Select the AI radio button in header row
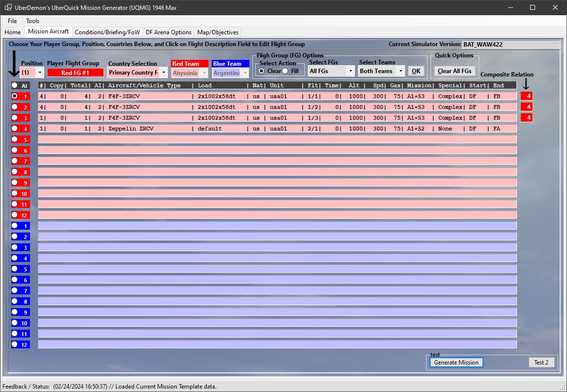567x392 pixels. pyautogui.click(x=14, y=85)
